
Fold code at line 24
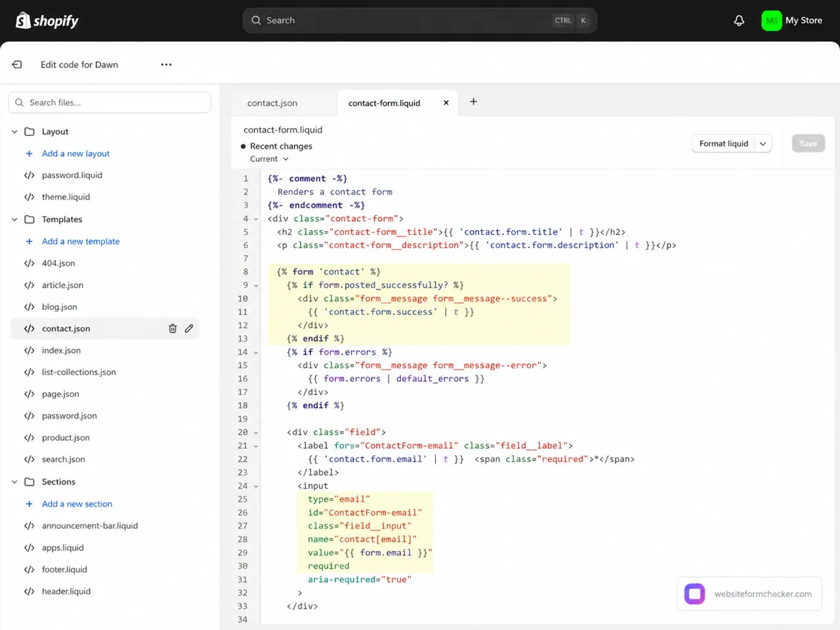(256, 486)
